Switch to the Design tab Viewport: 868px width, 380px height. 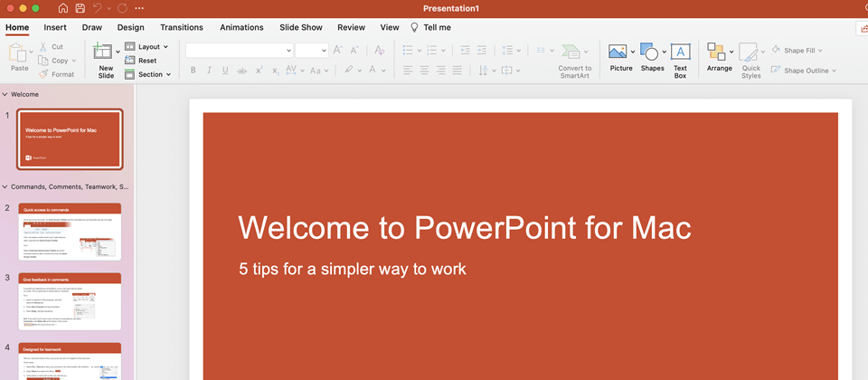[x=130, y=27]
